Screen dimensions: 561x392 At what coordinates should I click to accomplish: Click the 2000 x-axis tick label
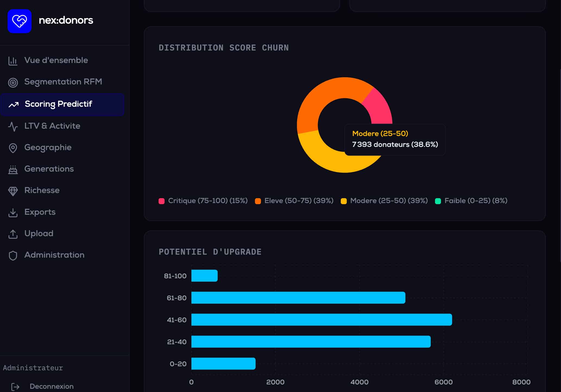[x=275, y=382]
